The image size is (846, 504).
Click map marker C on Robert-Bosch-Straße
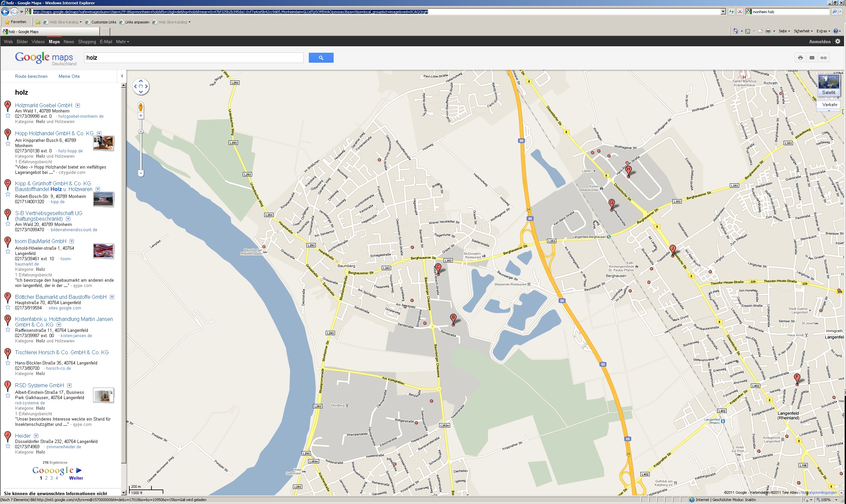point(438,269)
